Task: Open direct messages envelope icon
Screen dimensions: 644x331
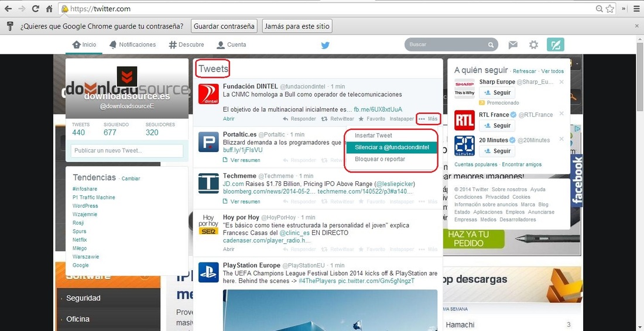Action: click(513, 44)
